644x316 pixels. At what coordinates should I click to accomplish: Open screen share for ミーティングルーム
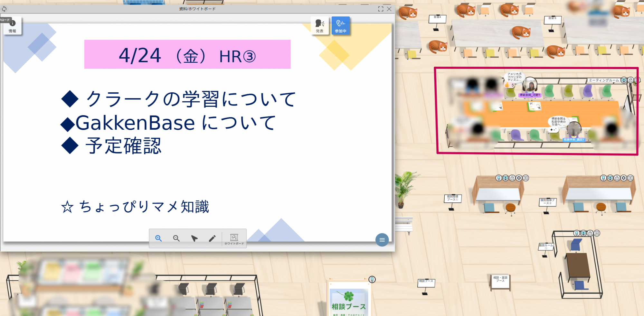624,80
